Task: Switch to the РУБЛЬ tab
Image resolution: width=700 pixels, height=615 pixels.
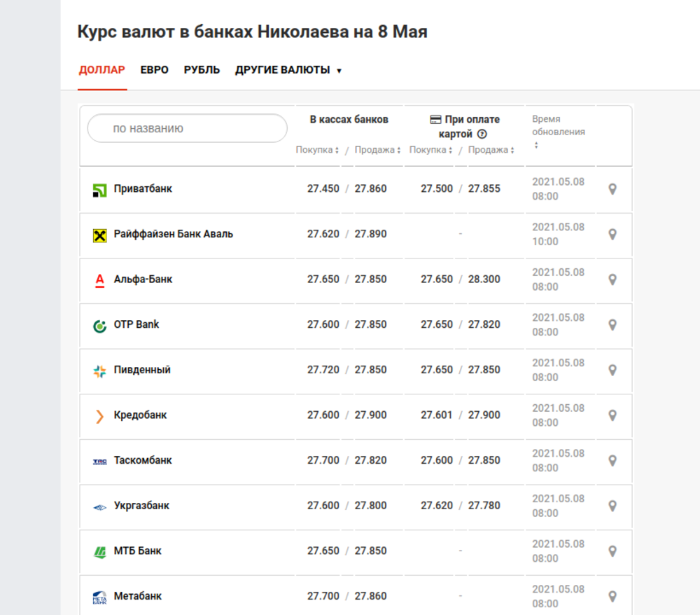Action: click(202, 70)
